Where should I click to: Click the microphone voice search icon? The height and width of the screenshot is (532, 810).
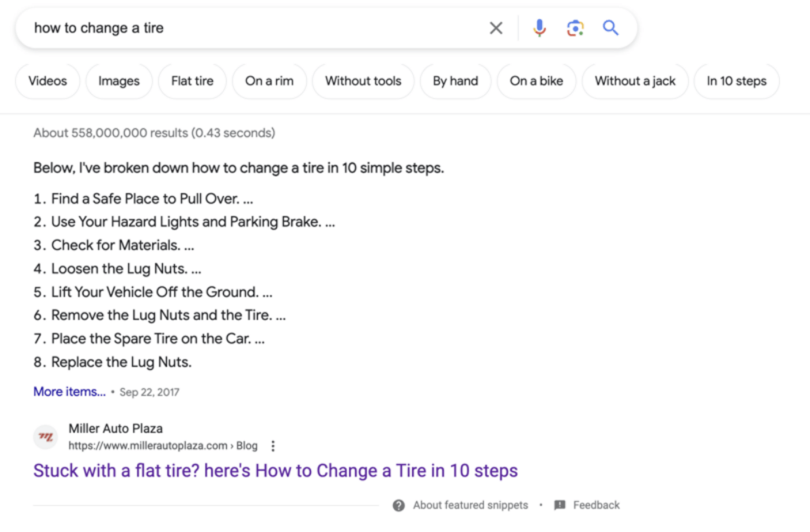(539, 28)
